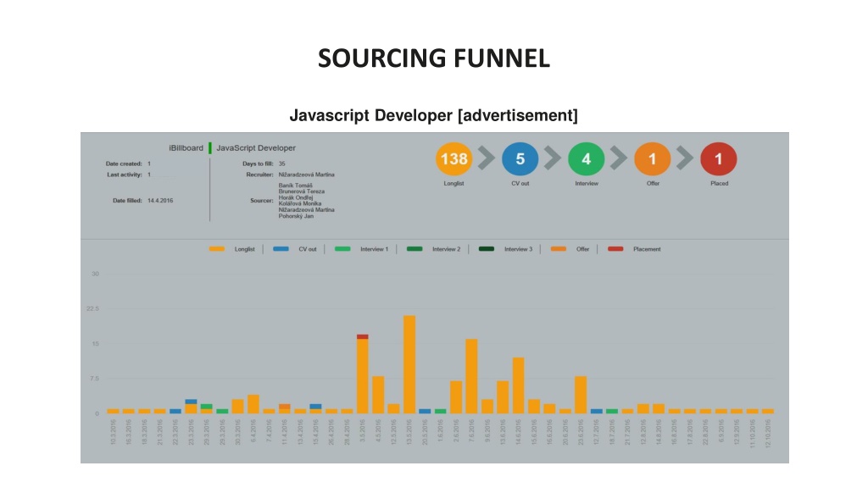Click the orange bar at 7.6.2016
This screenshot has width=868, height=488.
tap(471, 376)
